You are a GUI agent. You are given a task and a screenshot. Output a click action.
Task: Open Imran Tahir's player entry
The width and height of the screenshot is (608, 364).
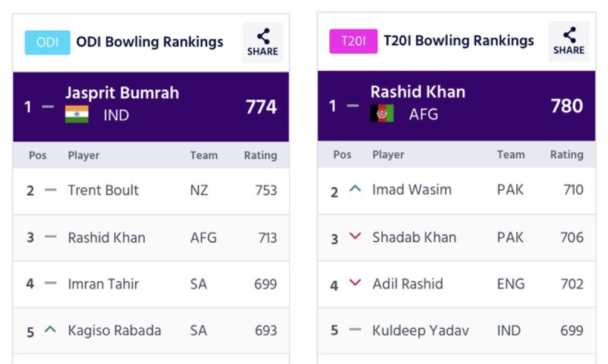151,284
